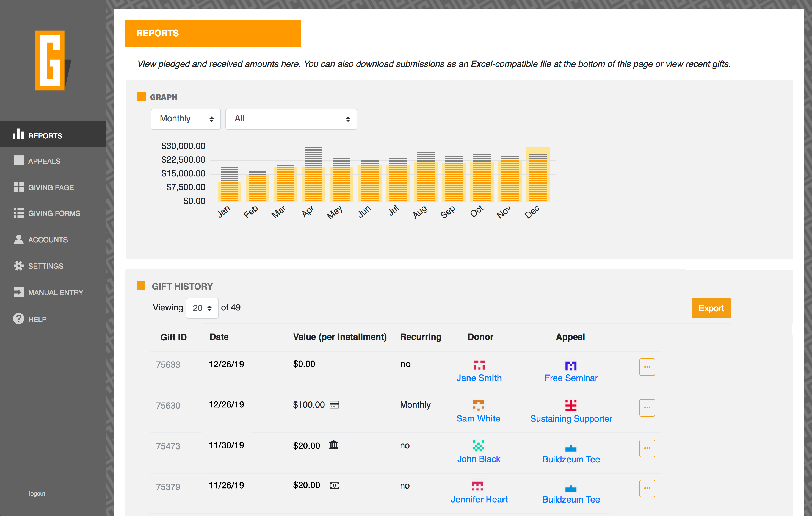Change the Monthly graph interval dropdown

click(186, 119)
